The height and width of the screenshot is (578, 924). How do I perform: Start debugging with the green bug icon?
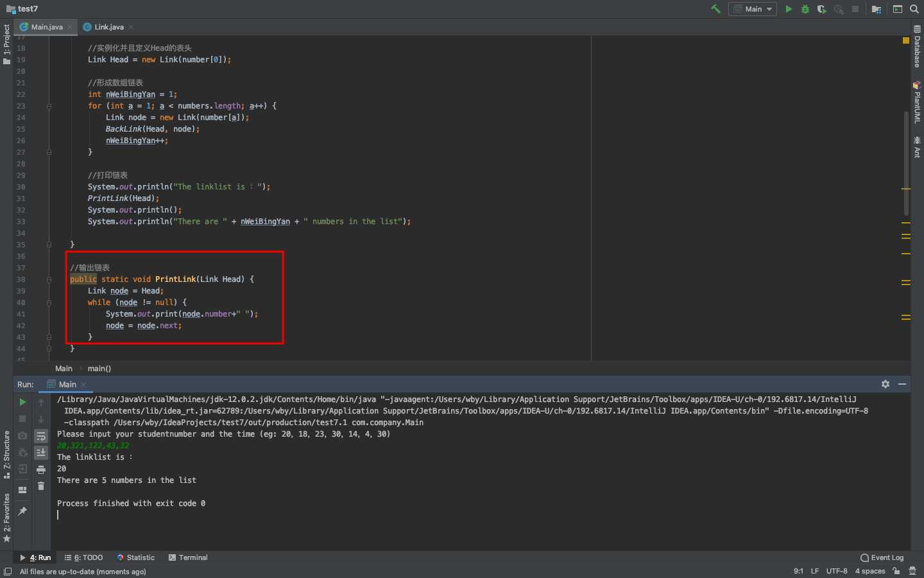(x=805, y=9)
